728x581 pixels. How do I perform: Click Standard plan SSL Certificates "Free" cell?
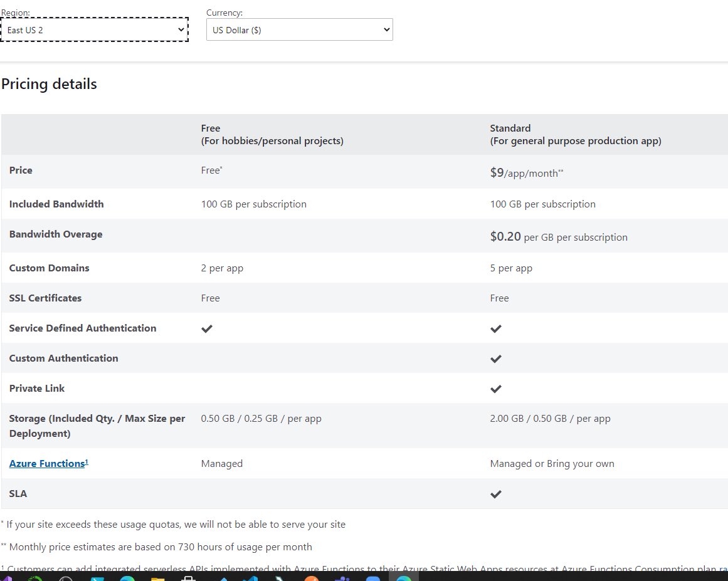tap(500, 298)
